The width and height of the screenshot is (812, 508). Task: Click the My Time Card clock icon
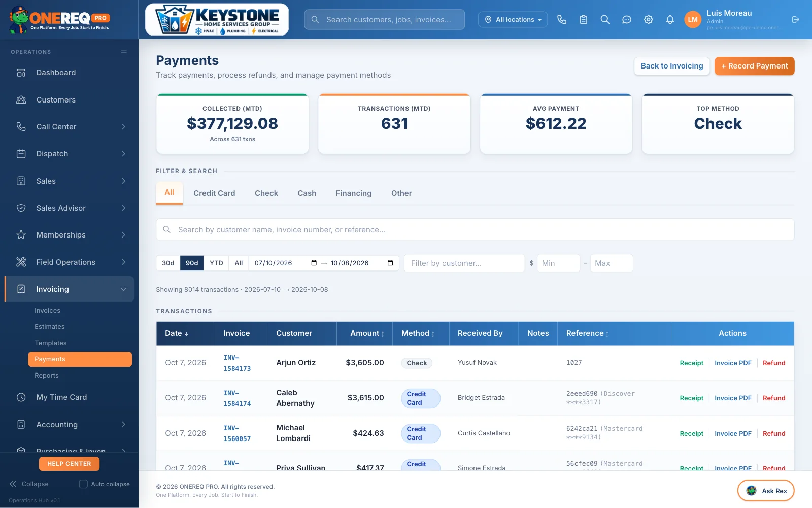point(21,397)
